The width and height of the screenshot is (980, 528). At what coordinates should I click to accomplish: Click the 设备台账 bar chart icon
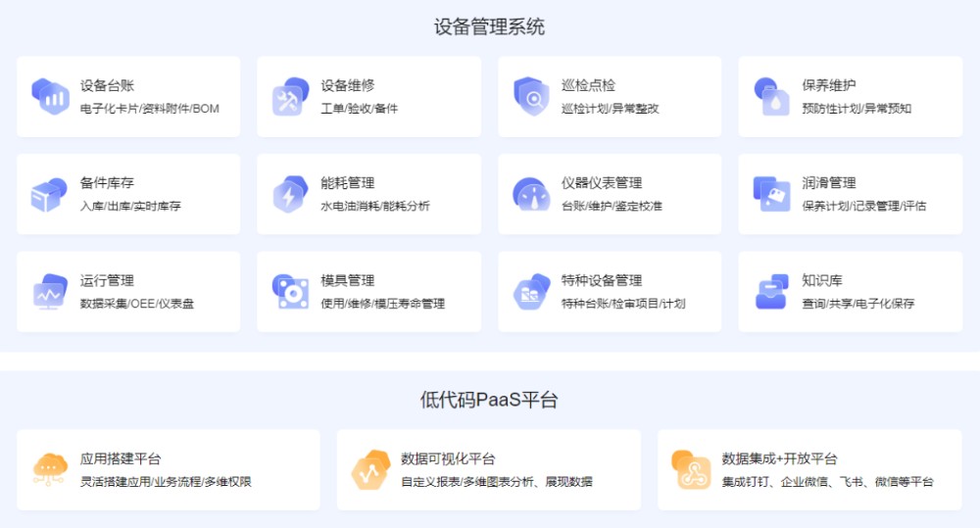50,96
